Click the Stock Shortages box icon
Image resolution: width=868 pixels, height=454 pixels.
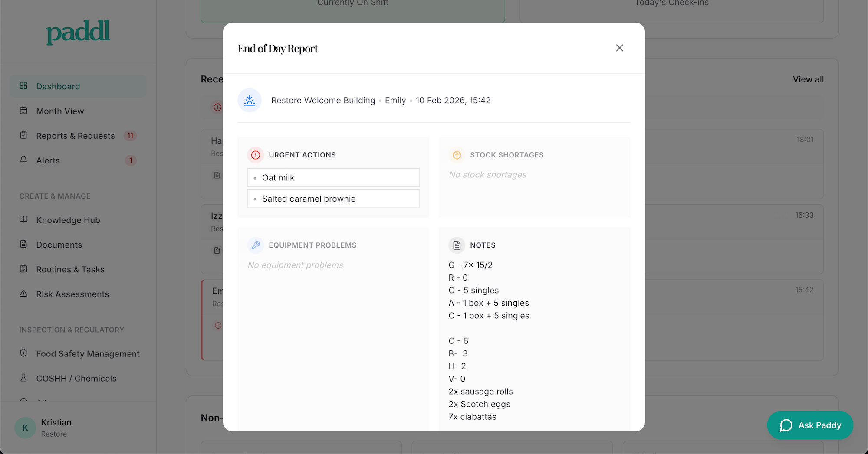pos(457,155)
